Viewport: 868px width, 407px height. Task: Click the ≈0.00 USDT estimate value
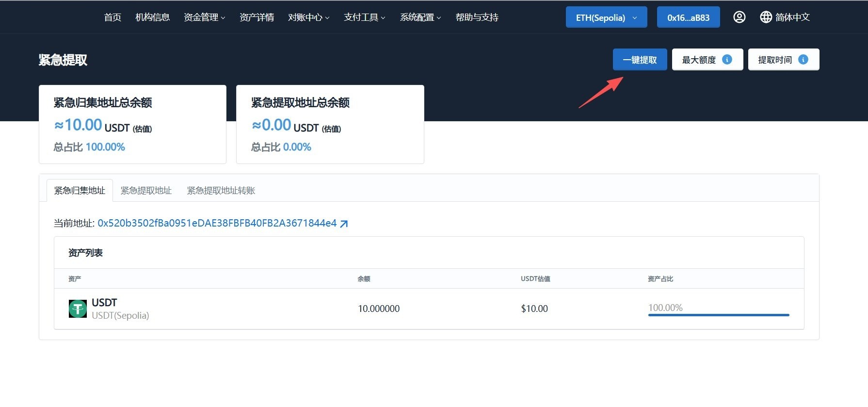[296, 126]
